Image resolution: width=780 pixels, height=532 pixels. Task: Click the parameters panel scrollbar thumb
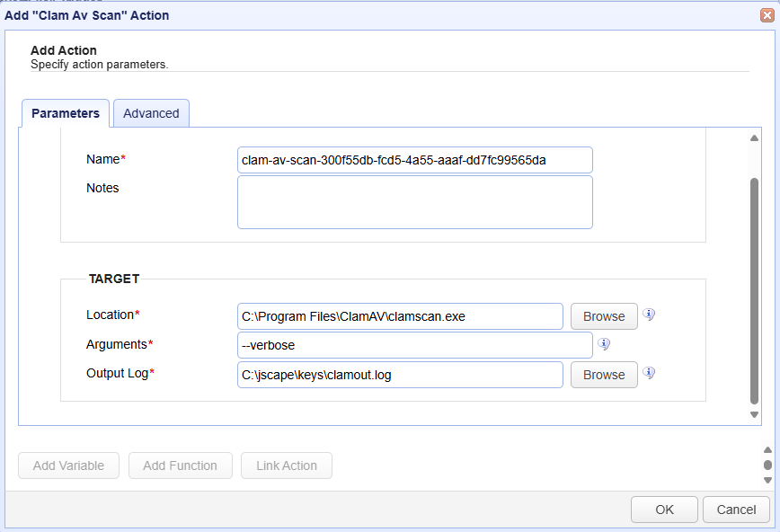tap(754, 291)
